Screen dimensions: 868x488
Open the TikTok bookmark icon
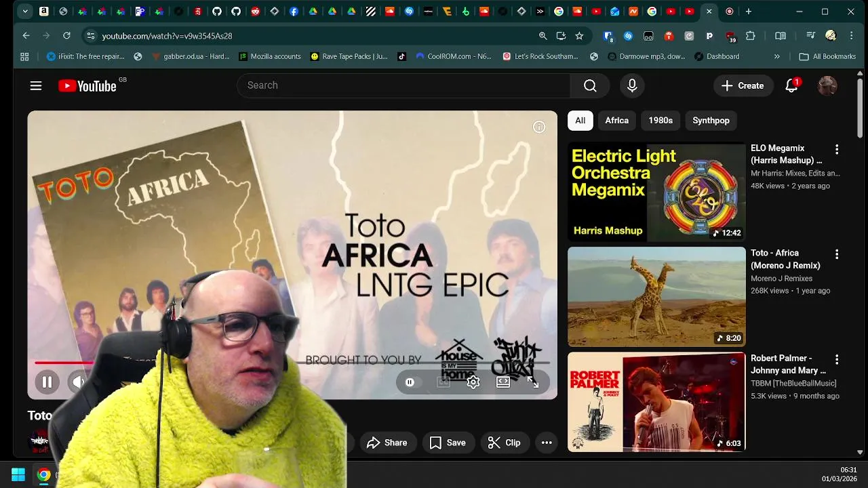tap(401, 56)
